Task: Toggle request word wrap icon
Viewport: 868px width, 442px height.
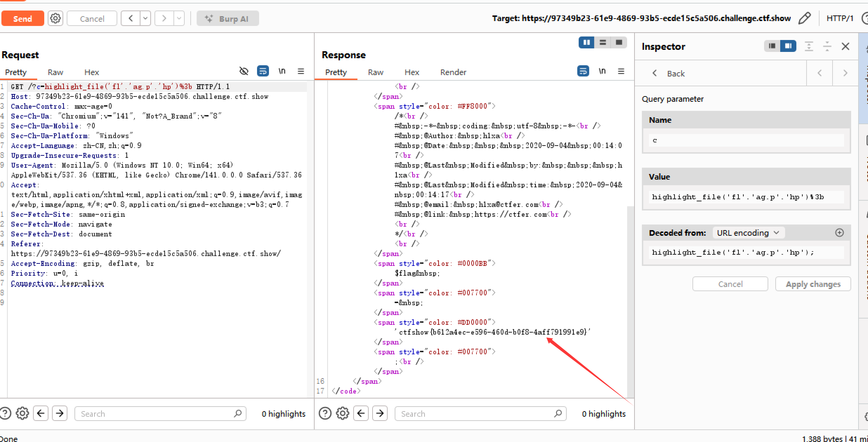Action: tap(263, 71)
